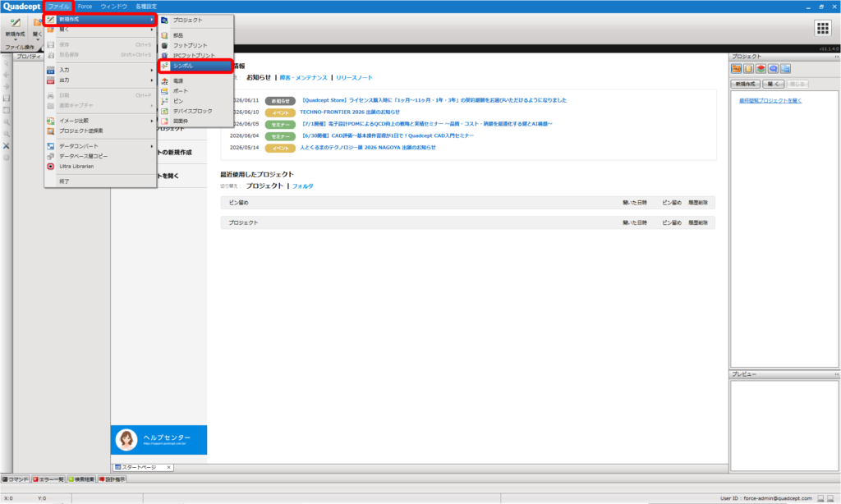Select the プロパティ panel tab
The height and width of the screenshot is (504, 841).
pos(29,57)
